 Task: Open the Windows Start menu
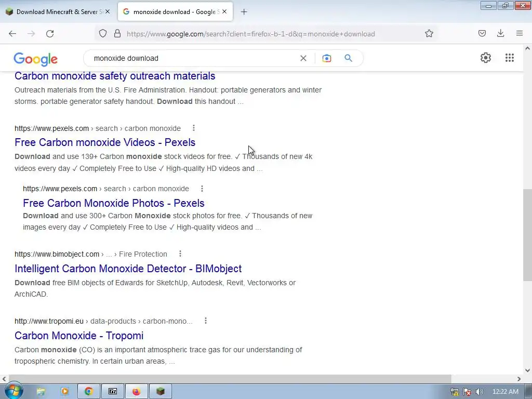tap(14, 391)
